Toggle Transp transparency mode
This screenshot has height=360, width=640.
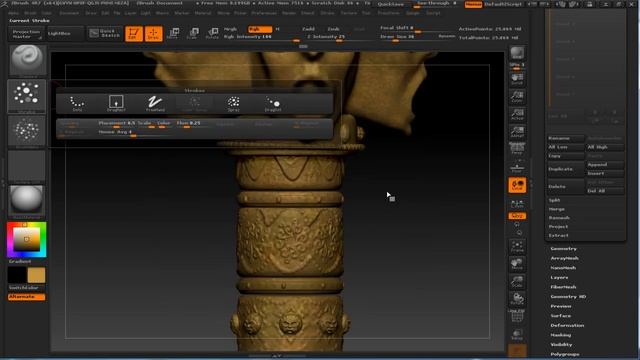517,335
